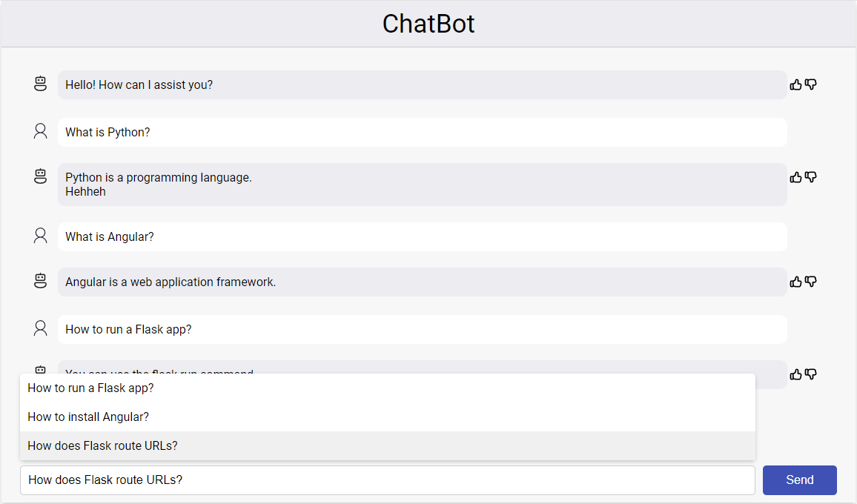Select 'How to install Angular?' suggestion
857x504 pixels.
87,417
